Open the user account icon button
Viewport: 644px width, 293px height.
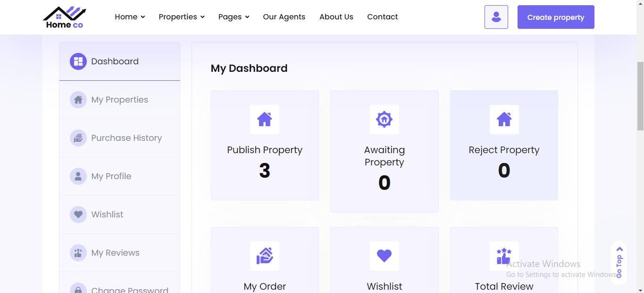(496, 17)
